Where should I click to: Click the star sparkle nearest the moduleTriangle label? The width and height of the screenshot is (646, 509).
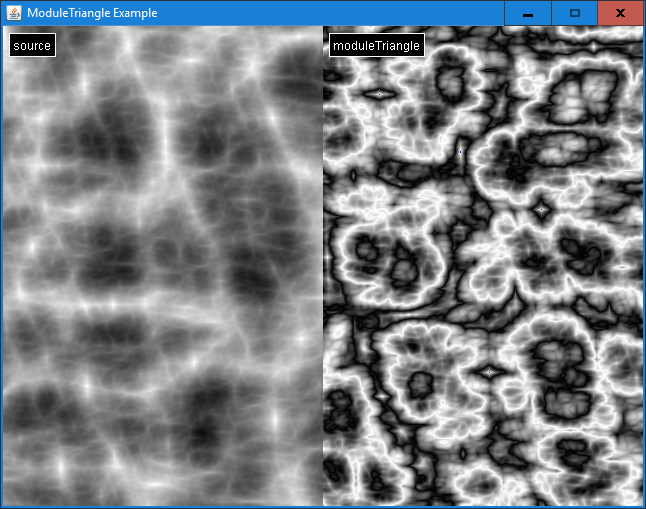click(x=379, y=94)
